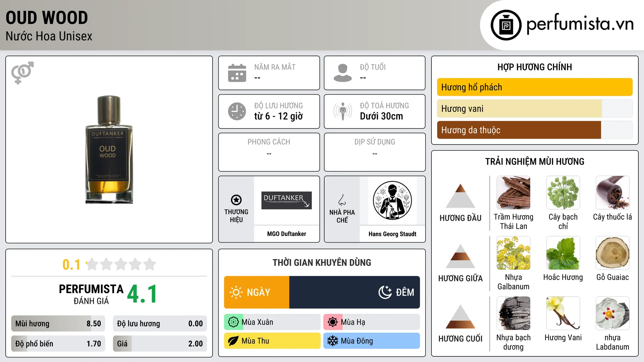Click the star badge icon above Thương hiệu
Image resolution: width=644 pixels, height=362 pixels.
click(x=236, y=200)
